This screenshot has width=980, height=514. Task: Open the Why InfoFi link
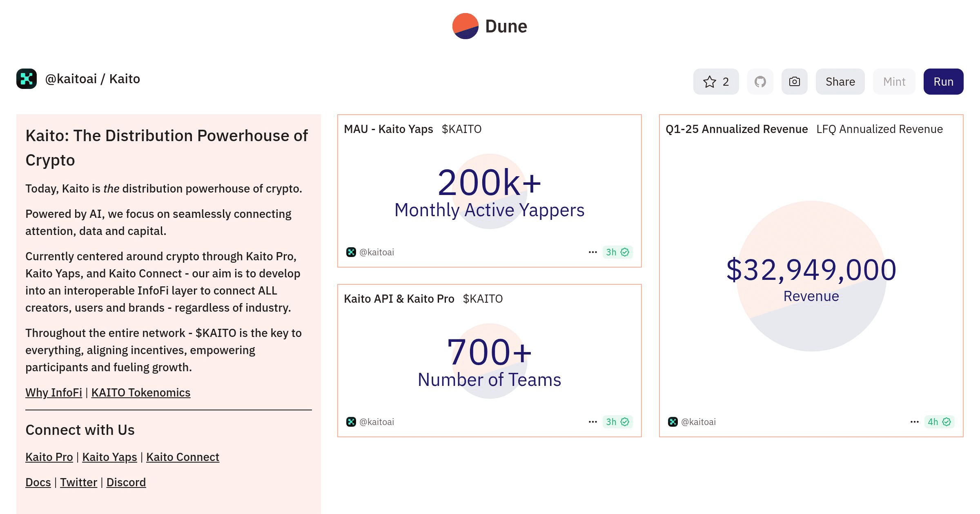53,392
